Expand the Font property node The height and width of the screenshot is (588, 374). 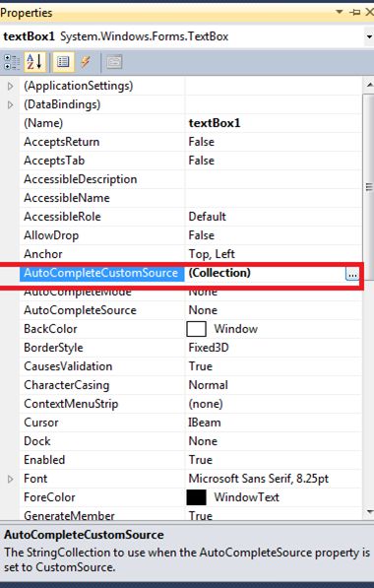coord(11,479)
